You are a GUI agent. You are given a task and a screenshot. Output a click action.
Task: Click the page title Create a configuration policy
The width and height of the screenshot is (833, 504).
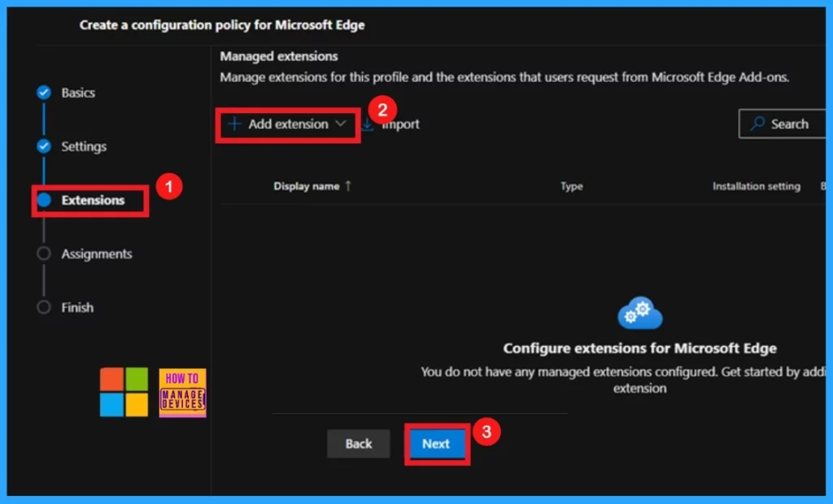[x=222, y=25]
